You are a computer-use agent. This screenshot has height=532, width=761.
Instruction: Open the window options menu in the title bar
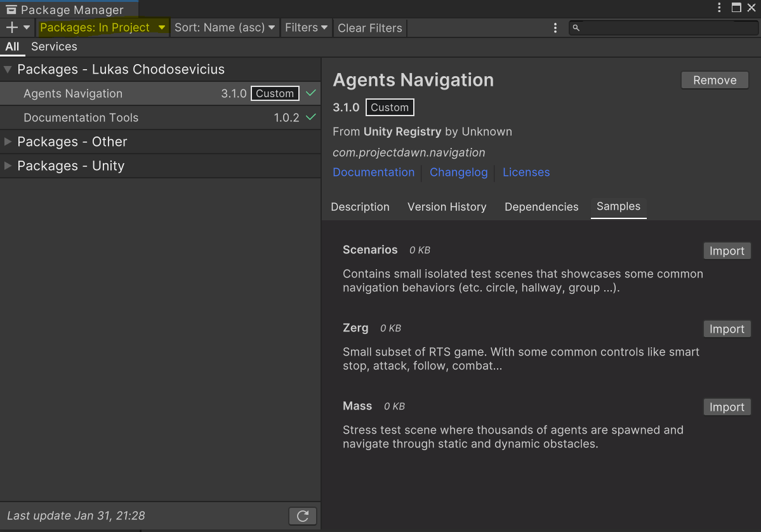coord(719,7)
